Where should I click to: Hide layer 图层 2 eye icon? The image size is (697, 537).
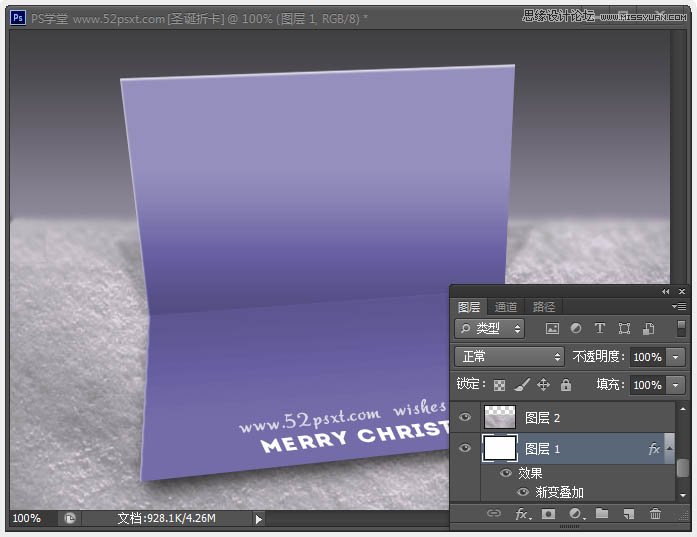click(465, 417)
